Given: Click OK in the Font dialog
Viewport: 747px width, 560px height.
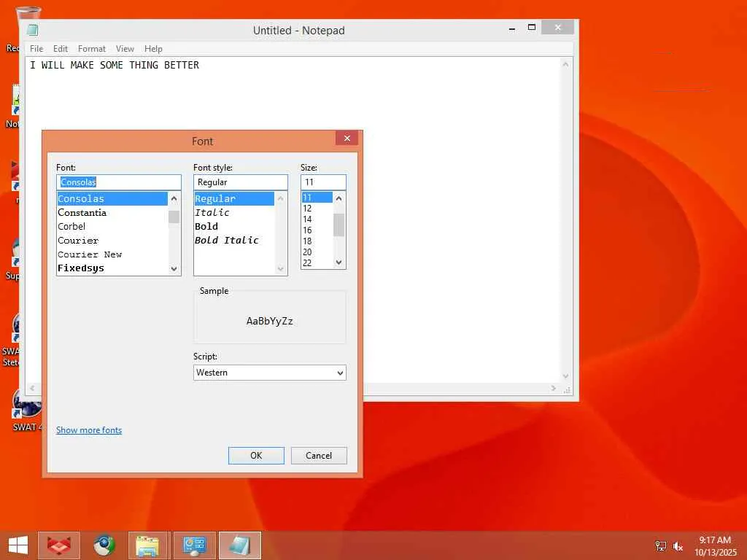Looking at the screenshot, I should pos(256,456).
